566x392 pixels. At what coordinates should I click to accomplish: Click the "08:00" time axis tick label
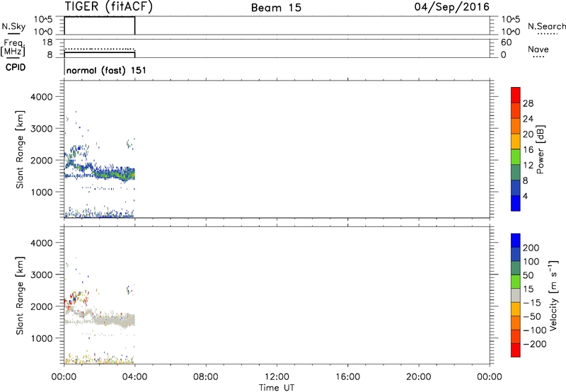(x=206, y=377)
